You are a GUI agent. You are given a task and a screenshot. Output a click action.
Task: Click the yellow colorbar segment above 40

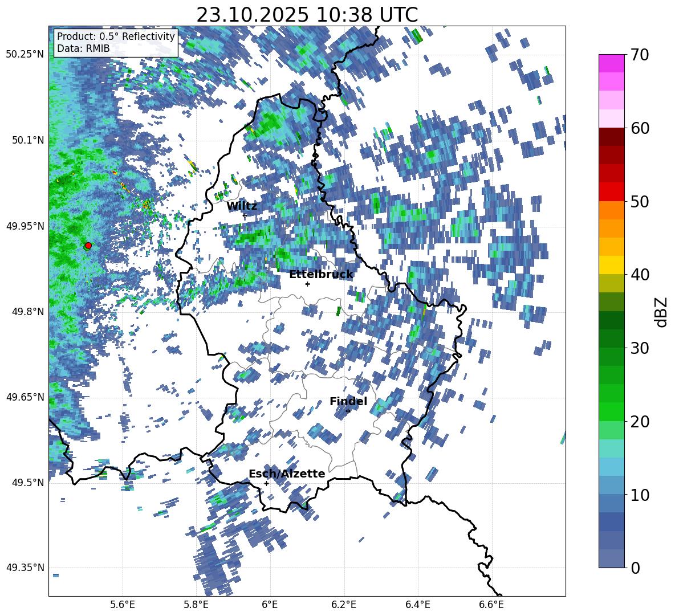[x=611, y=266]
